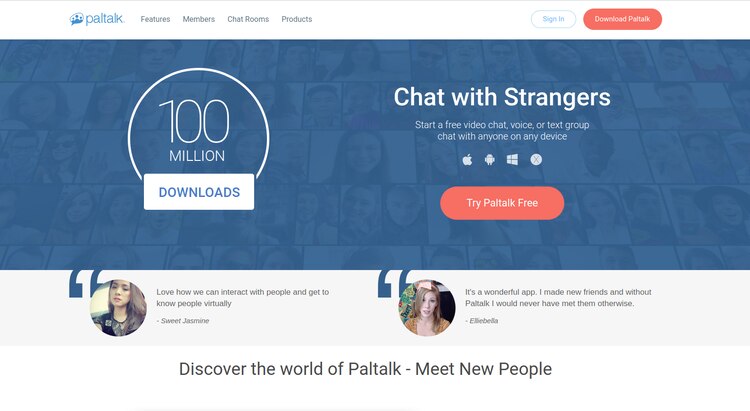Viewport: 750px width, 411px height.
Task: Click "Discover the world of Paltalk" heading
Action: [x=365, y=369]
